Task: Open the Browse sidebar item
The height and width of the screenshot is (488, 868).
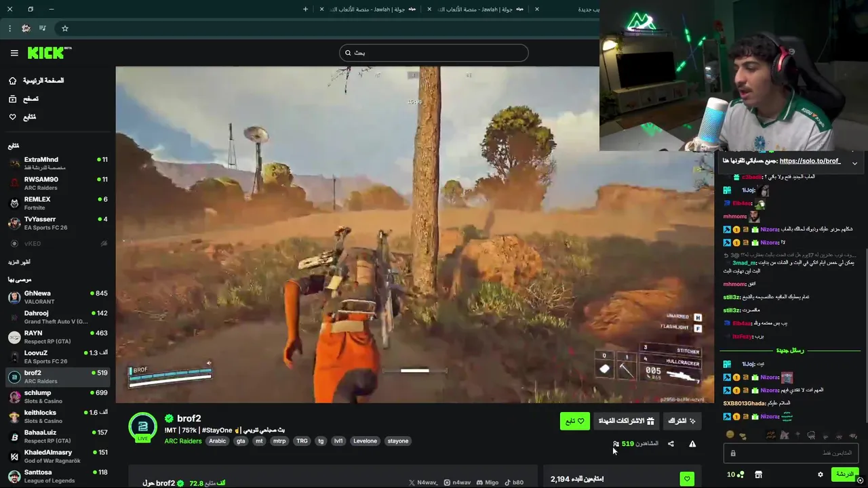Action: tap(58, 99)
